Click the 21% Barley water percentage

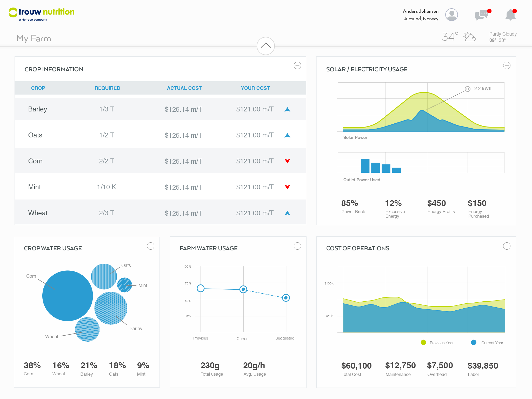click(89, 365)
